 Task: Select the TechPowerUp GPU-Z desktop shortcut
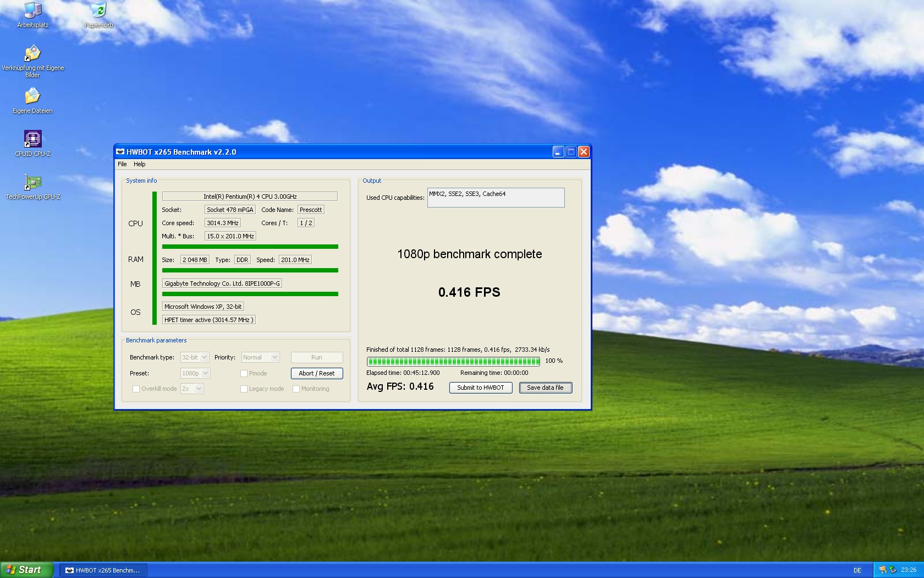32,187
